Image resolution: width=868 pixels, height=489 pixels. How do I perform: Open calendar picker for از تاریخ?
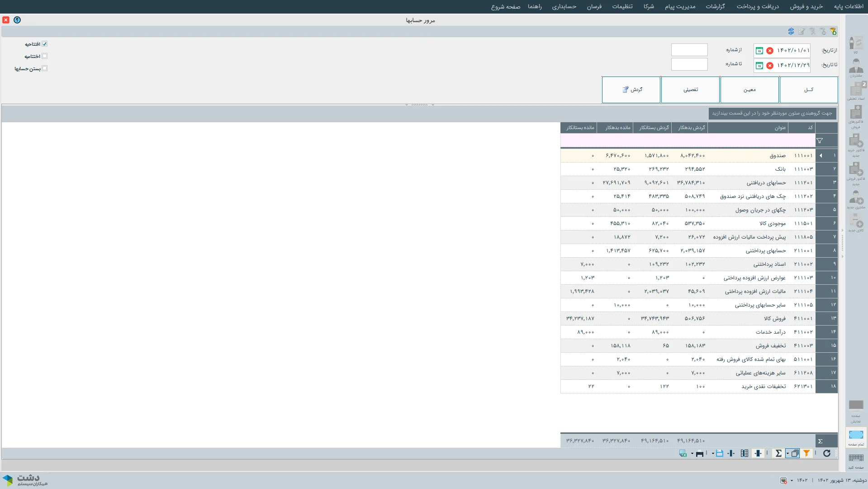coord(759,51)
